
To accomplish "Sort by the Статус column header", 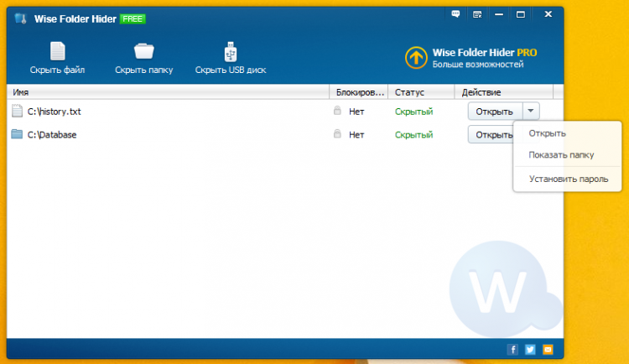I will tap(421, 92).
